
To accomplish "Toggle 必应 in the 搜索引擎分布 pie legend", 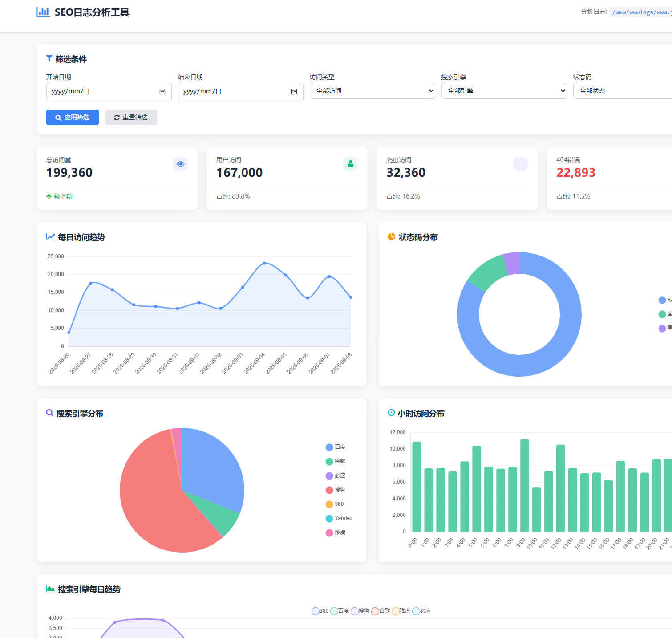I will tap(336, 475).
